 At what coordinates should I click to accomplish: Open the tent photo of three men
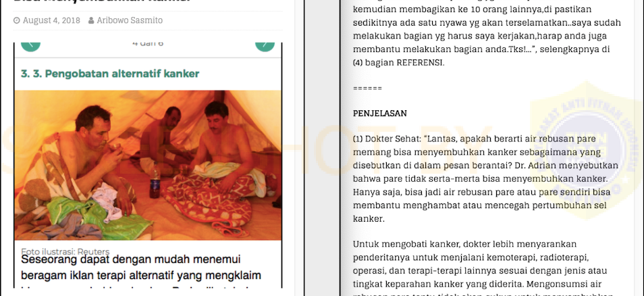click(148, 166)
